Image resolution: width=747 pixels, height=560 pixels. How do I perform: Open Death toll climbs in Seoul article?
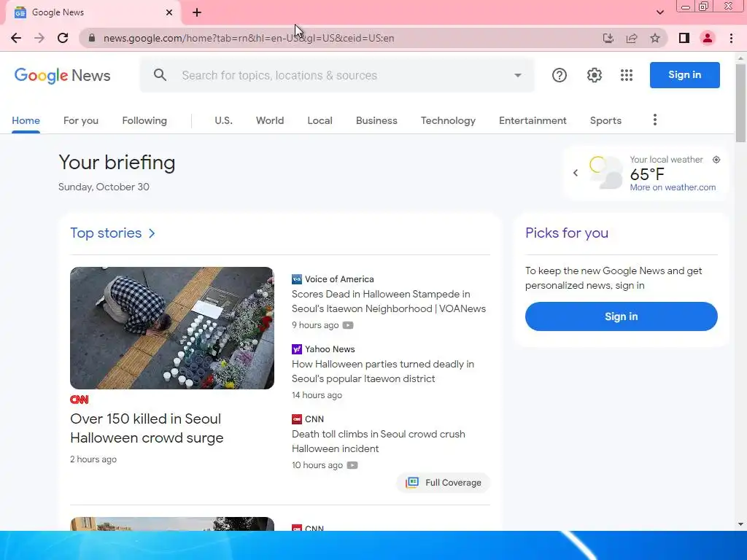click(379, 441)
